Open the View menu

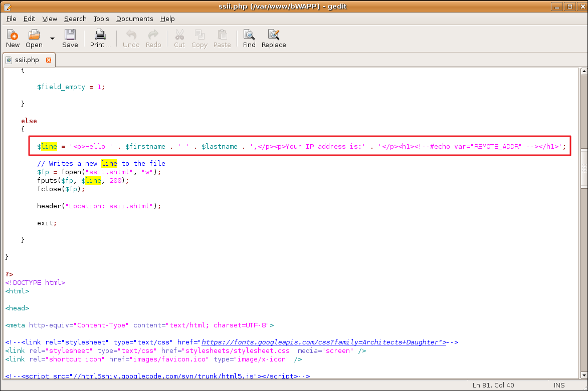pos(50,19)
